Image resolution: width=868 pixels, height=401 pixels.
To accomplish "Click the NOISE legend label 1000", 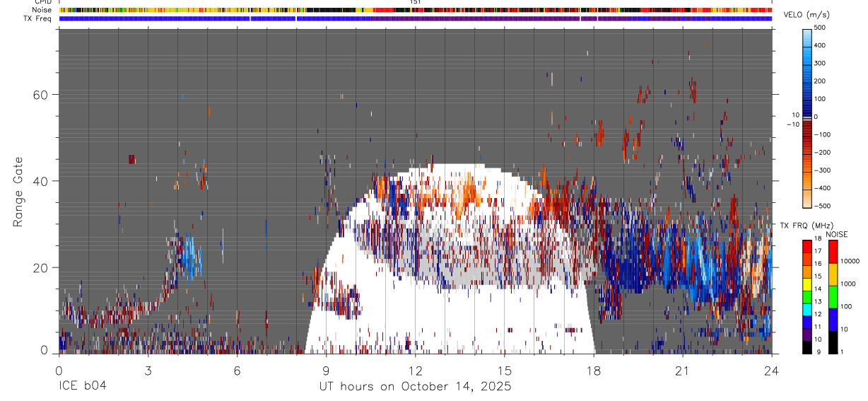I will 848,284.
